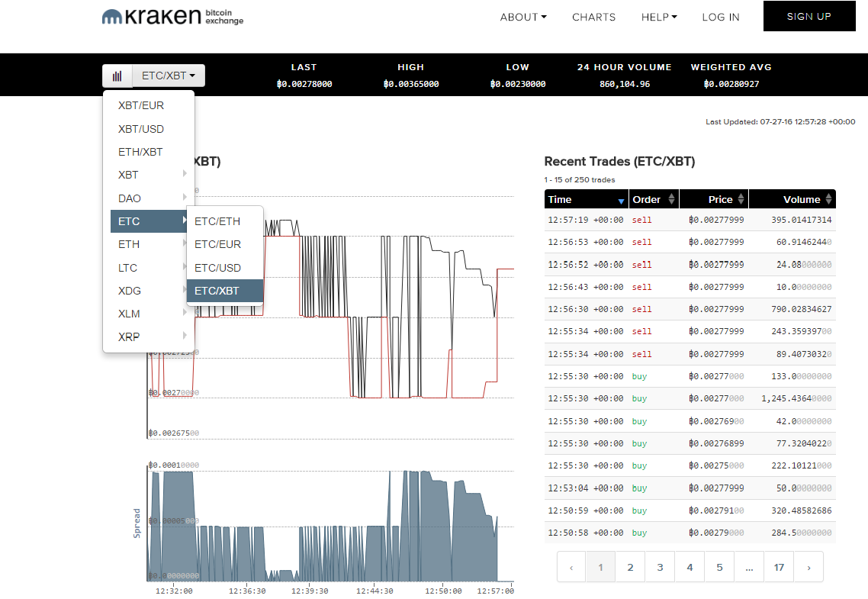
Task: Open the chart bars icon button
Action: [x=117, y=76]
